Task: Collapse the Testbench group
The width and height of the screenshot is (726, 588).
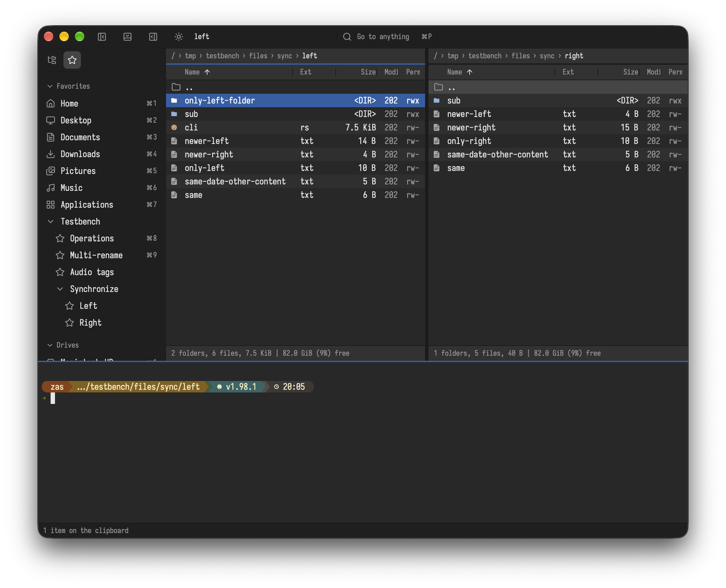Action: (51, 222)
